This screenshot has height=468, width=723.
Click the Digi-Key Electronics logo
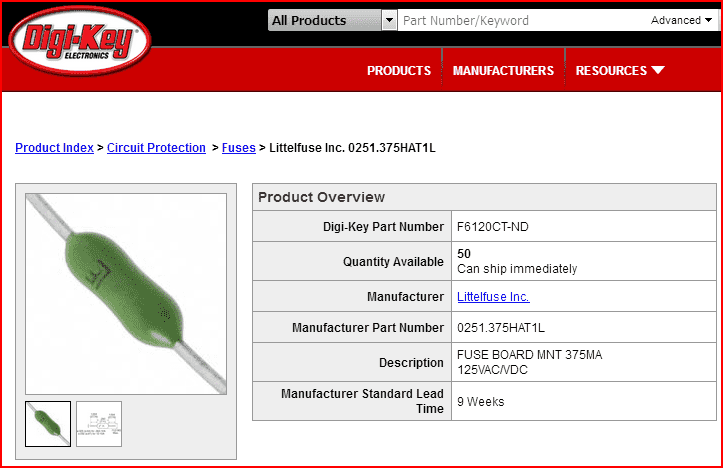80,41
